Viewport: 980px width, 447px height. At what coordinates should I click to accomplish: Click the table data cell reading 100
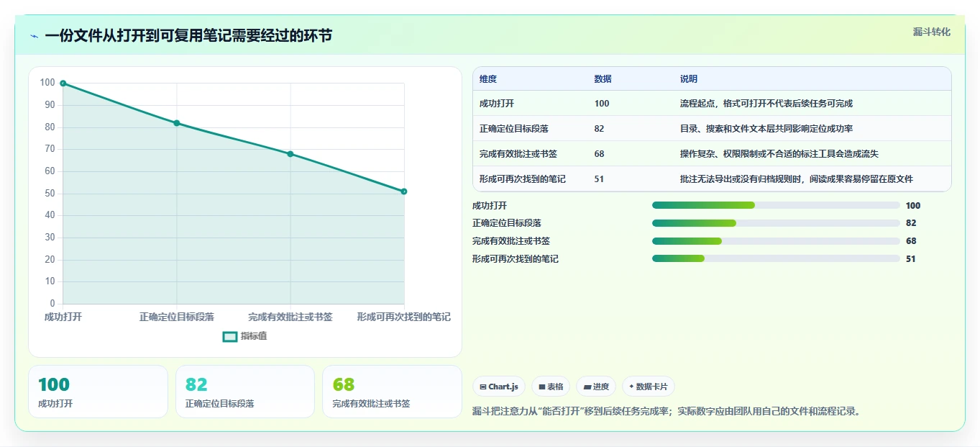602,104
